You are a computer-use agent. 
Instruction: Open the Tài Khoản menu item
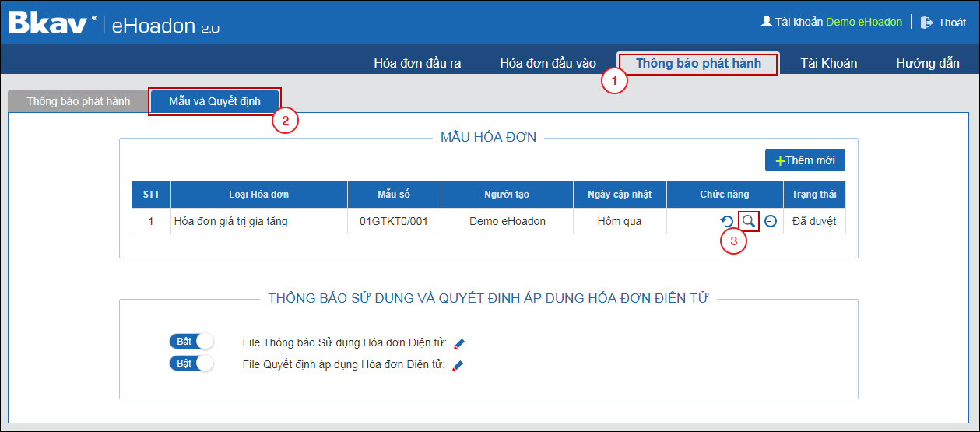[x=828, y=64]
